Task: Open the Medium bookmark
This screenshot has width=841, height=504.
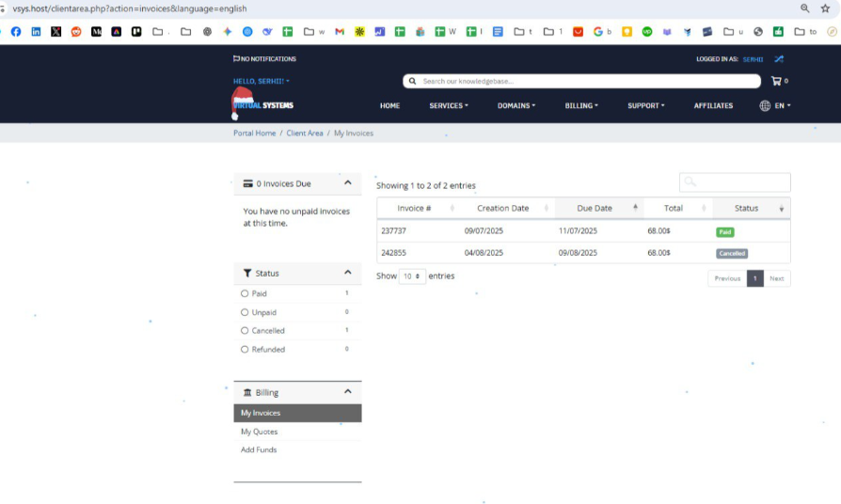Action: coord(96,32)
